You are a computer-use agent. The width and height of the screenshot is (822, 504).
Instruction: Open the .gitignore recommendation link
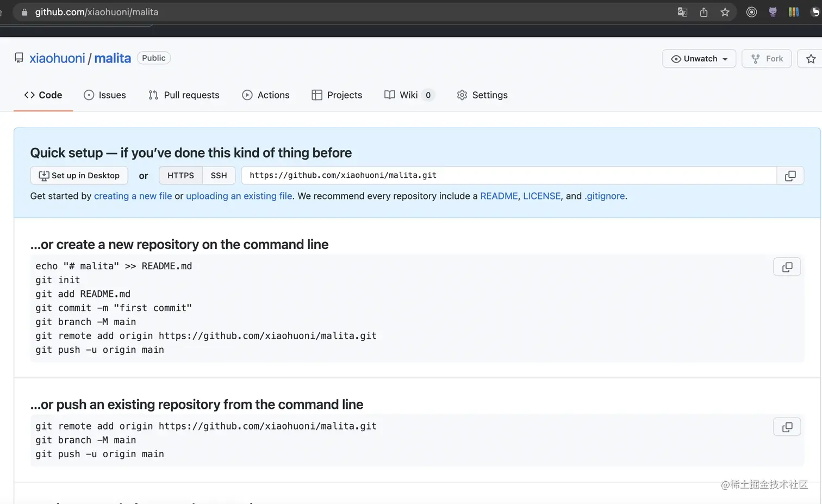605,196
